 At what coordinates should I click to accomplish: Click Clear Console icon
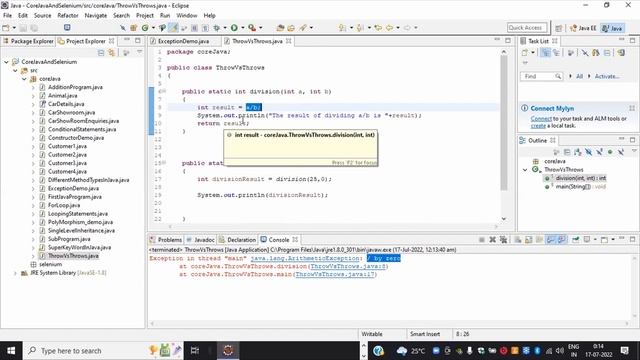[518, 240]
